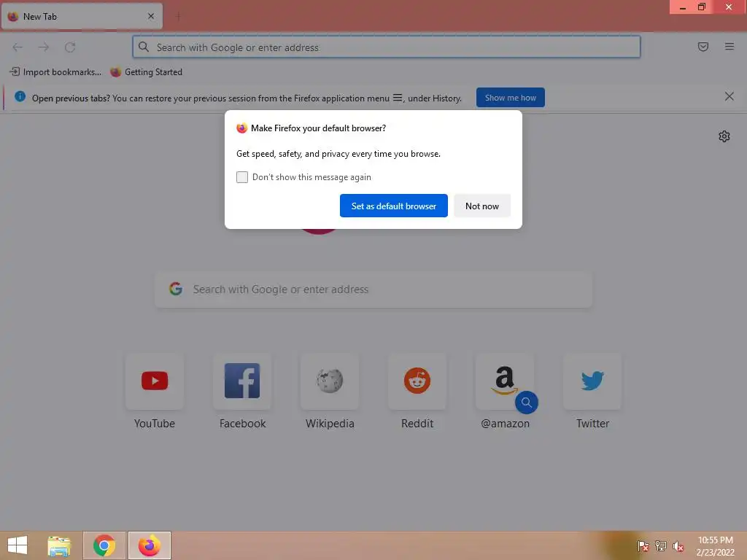Click the Not now button

click(x=482, y=206)
